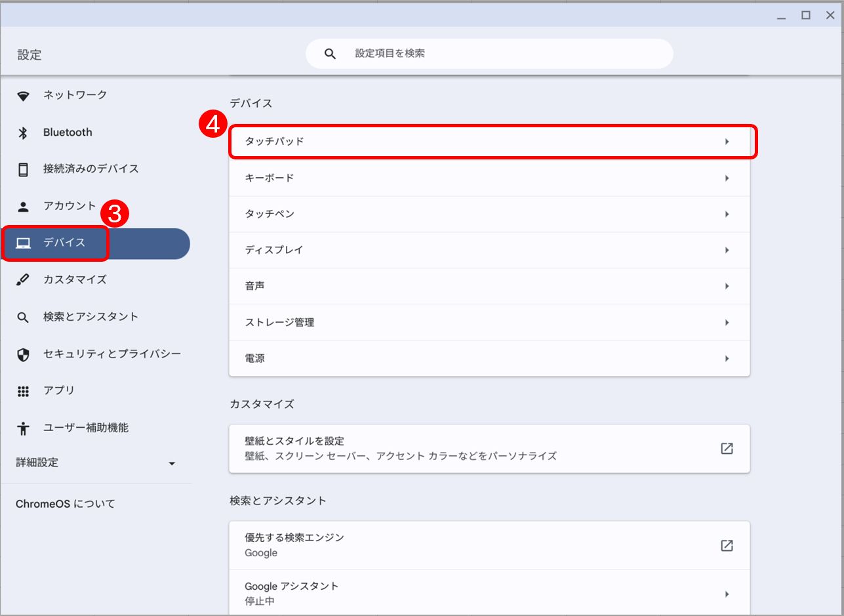Open the ストレージ管理 settings row
Screen dimensions: 844x616
[489, 323]
